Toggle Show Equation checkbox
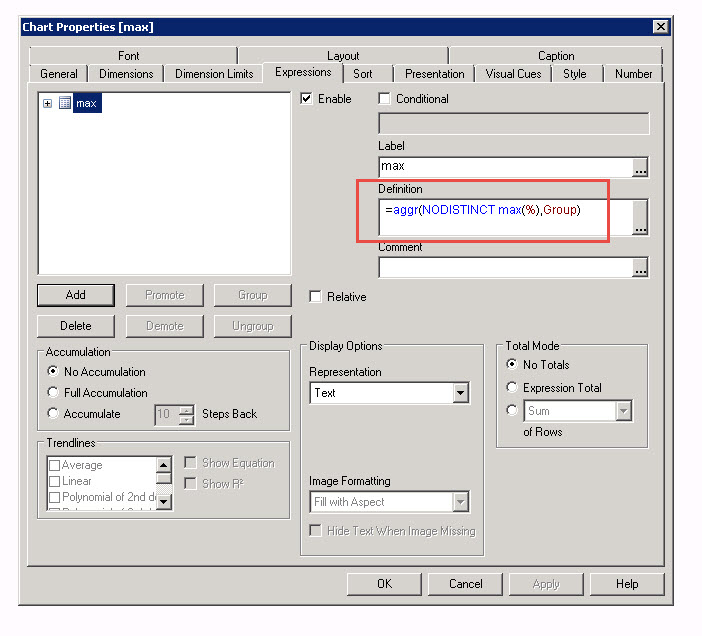The image size is (702, 636). pos(190,463)
